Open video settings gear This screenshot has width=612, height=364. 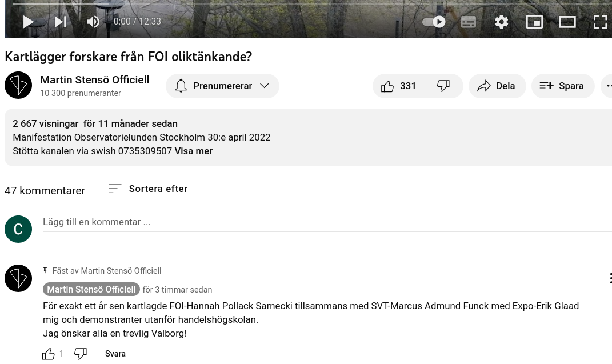[x=501, y=22]
